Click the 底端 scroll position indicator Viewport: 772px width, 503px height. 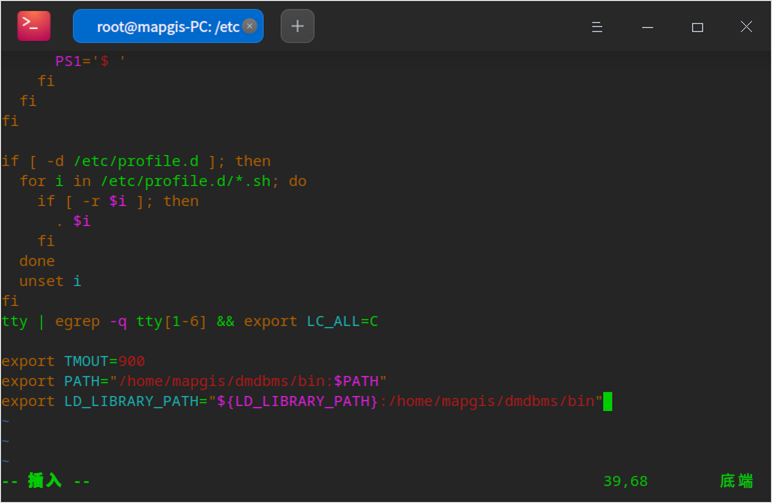click(x=737, y=481)
